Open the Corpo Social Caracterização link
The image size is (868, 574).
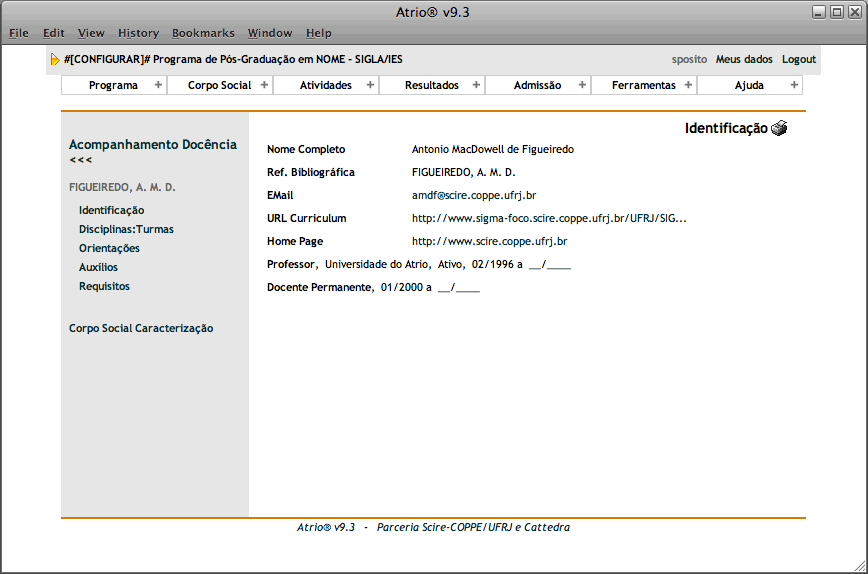pos(141,328)
